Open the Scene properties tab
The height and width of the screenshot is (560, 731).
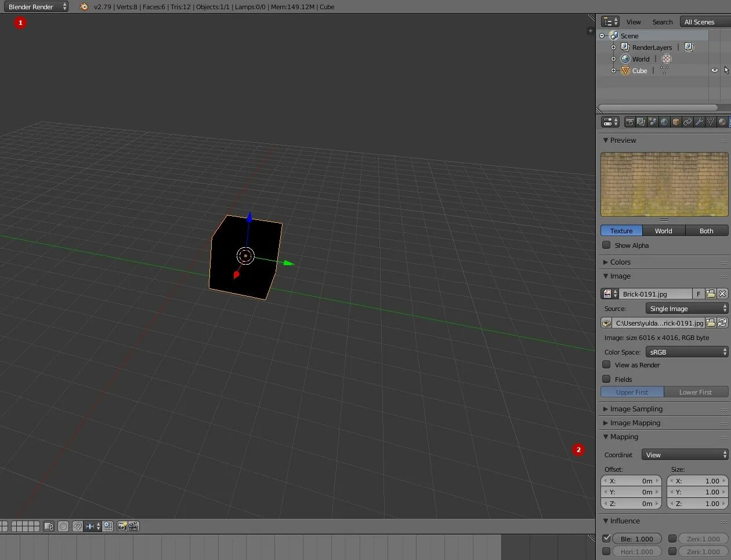(653, 122)
